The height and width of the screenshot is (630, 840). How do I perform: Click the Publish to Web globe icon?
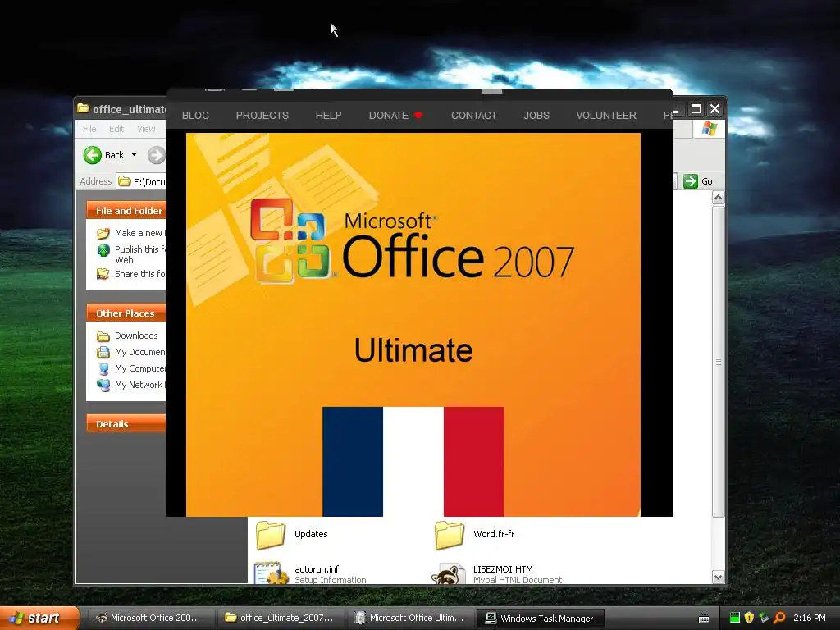pos(103,250)
